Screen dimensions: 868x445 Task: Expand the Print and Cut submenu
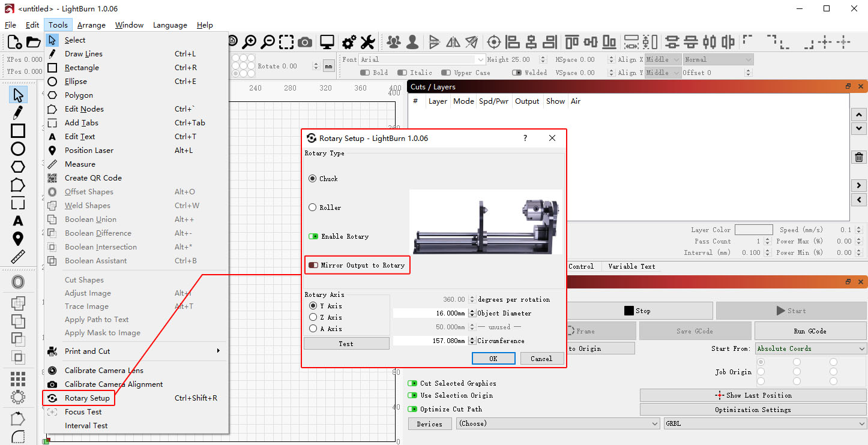tap(136, 351)
